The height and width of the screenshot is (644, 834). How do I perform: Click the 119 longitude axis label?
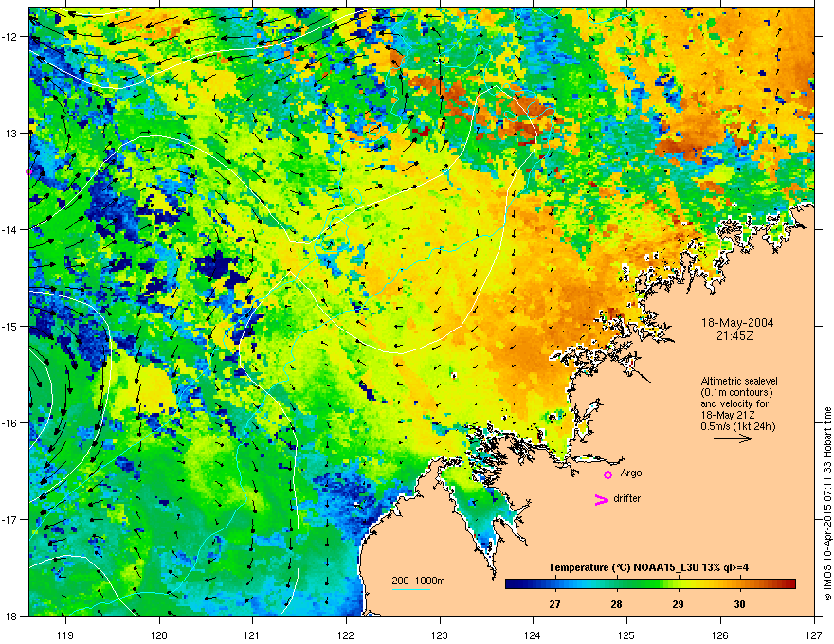65,635
